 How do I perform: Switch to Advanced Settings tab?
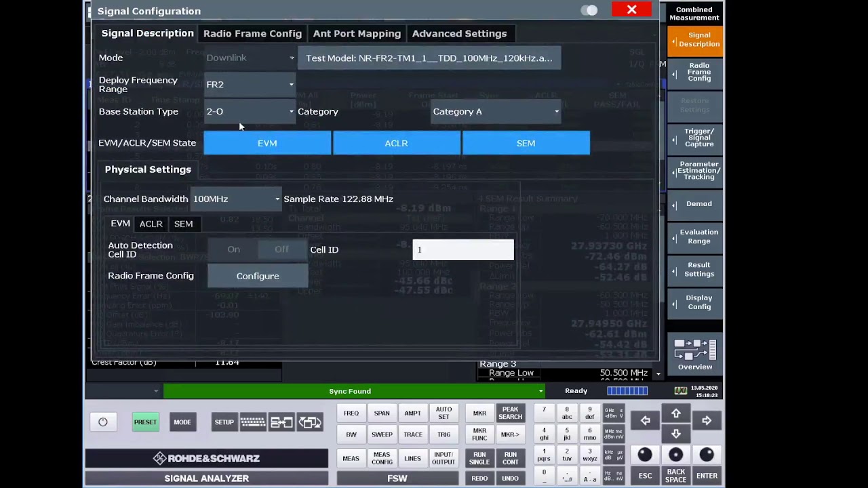(x=459, y=33)
